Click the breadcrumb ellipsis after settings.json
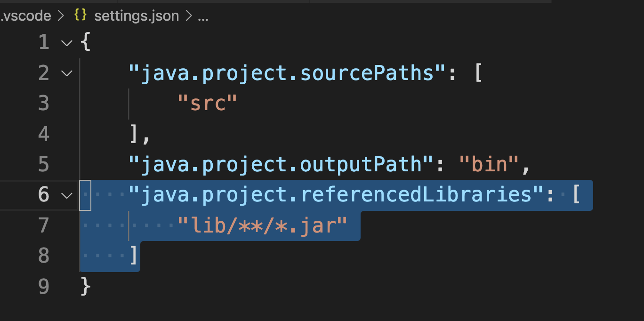The width and height of the screenshot is (644, 321). (x=203, y=16)
